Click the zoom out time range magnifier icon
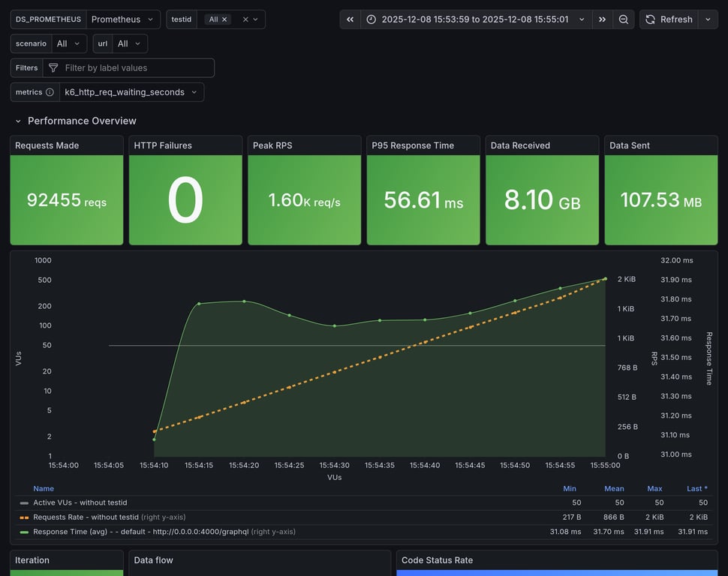 [624, 19]
